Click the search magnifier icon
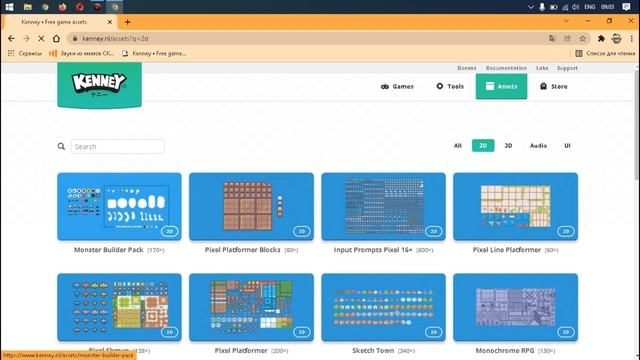The height and width of the screenshot is (360, 640). [61, 146]
